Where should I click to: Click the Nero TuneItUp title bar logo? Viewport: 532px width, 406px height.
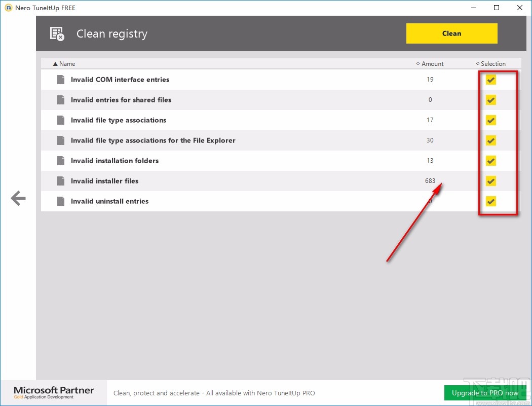[8, 8]
